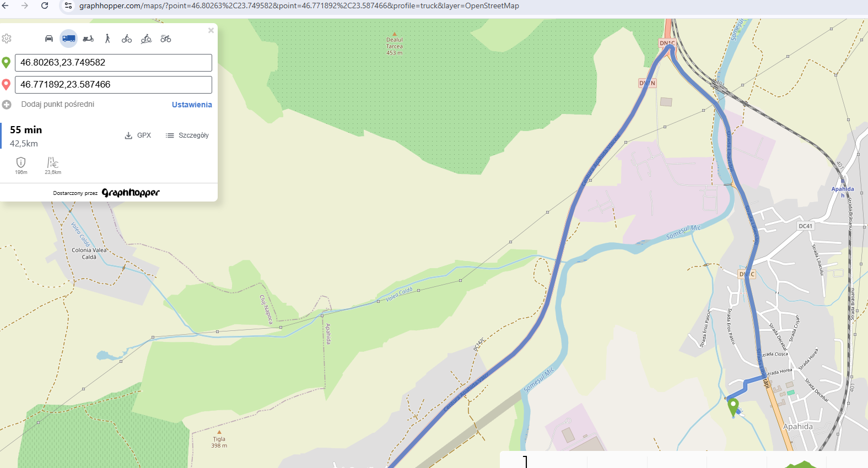This screenshot has width=868, height=468.
Task: Select the bicycle profile icon
Action: 127,39
